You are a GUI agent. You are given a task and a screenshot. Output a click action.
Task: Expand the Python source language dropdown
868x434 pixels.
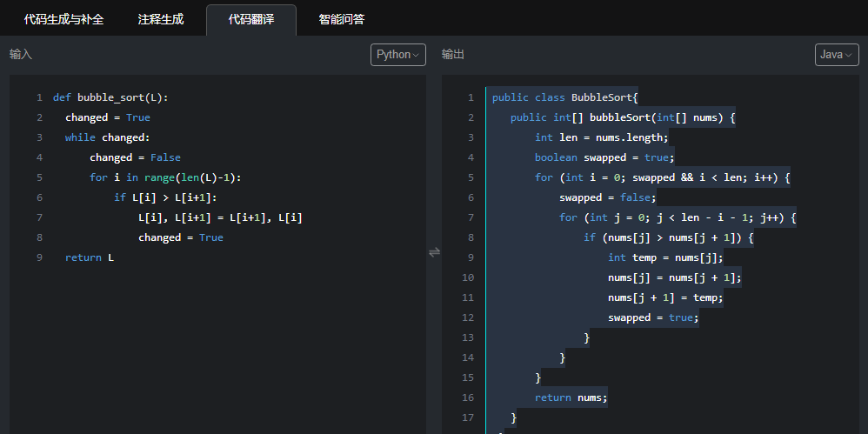coord(397,55)
